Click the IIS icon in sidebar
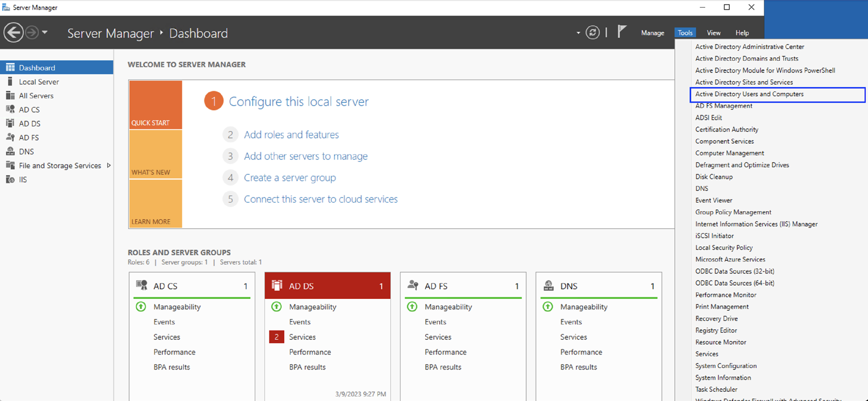Viewport: 868px width, 401px height. tap(10, 179)
